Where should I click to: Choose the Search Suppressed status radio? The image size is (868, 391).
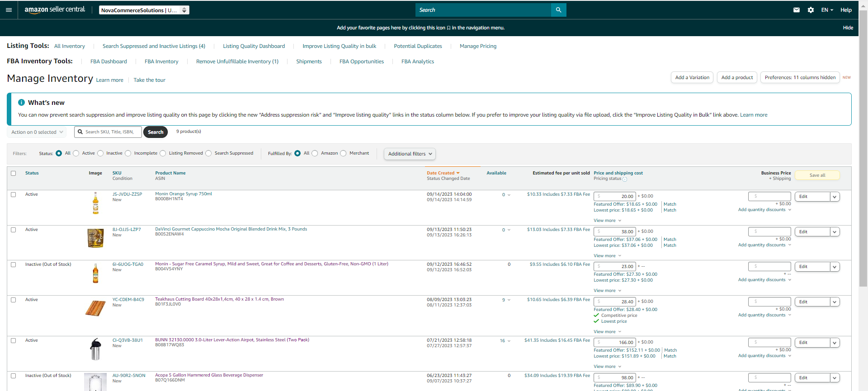pyautogui.click(x=208, y=153)
